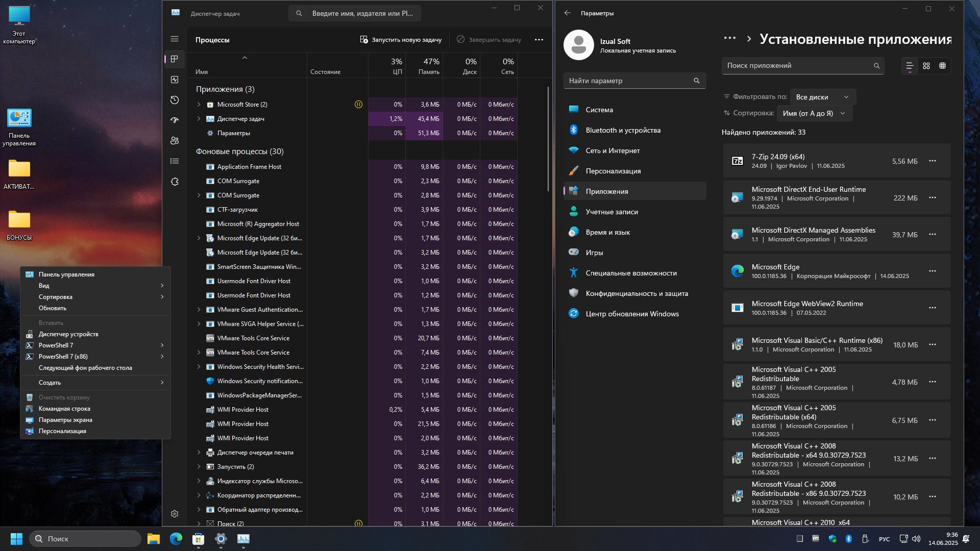Expand VMware Guest Authentication process row
980x551 pixels.
tap(199, 310)
